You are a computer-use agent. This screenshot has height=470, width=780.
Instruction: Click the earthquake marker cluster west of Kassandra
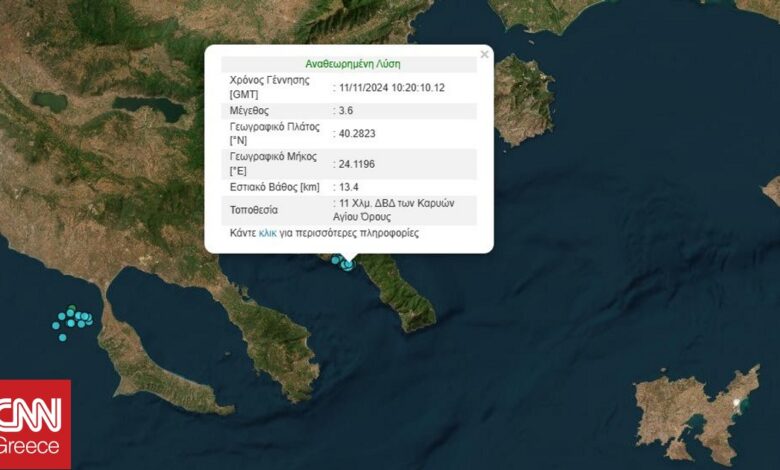coord(74,318)
